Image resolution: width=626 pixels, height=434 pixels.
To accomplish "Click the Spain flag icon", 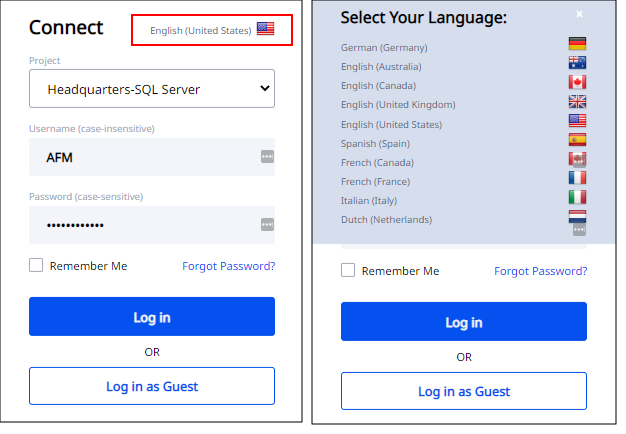I will 577,140.
